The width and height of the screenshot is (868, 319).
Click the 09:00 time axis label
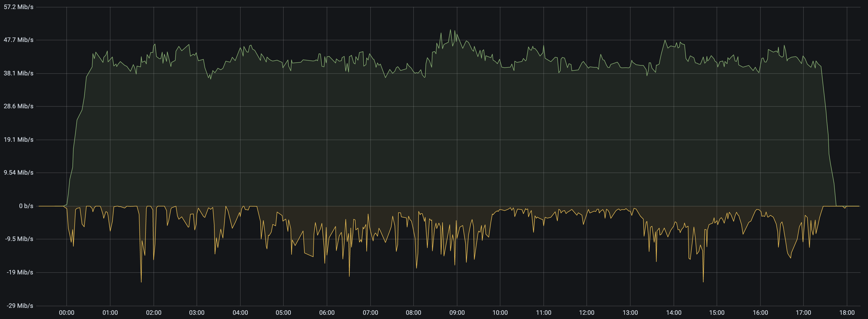pyautogui.click(x=457, y=313)
